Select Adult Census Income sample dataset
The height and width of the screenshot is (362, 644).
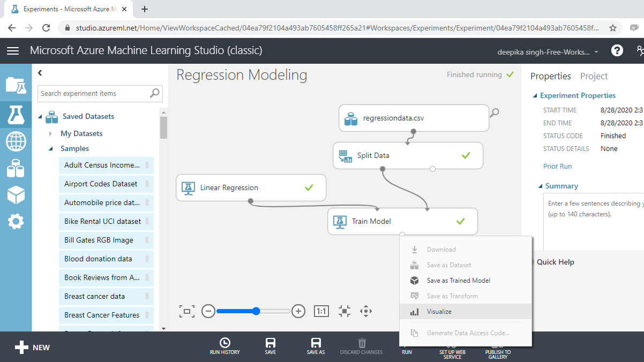click(107, 165)
